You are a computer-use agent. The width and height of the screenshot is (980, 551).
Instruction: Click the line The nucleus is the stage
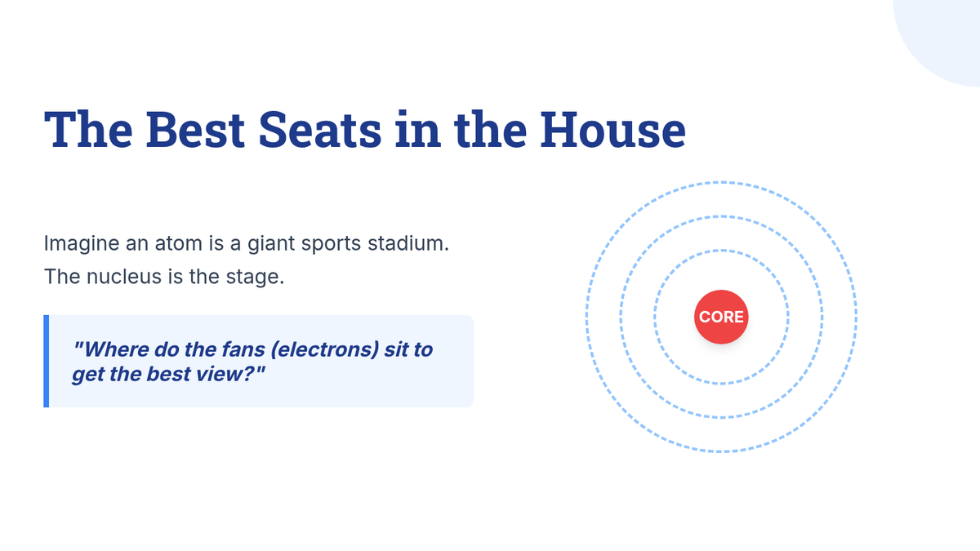164,277
